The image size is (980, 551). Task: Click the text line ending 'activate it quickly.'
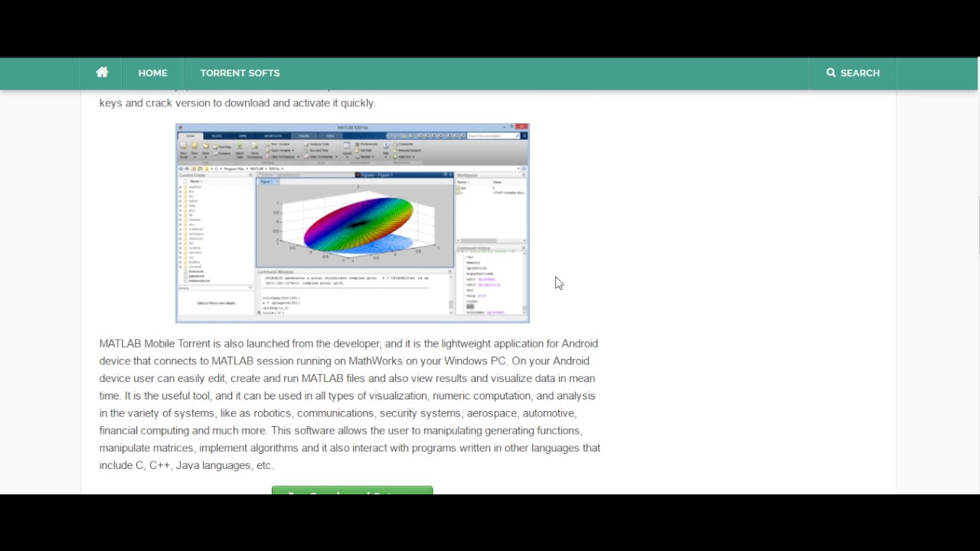click(237, 103)
